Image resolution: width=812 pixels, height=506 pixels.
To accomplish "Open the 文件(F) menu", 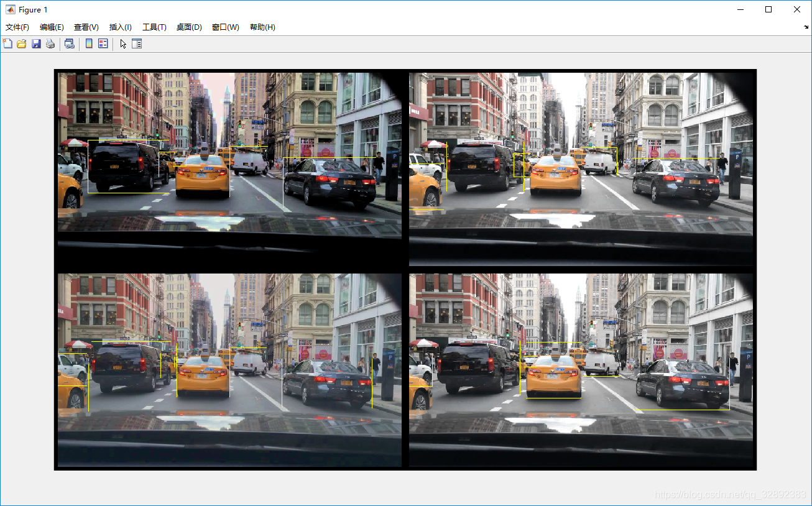I will [x=17, y=27].
